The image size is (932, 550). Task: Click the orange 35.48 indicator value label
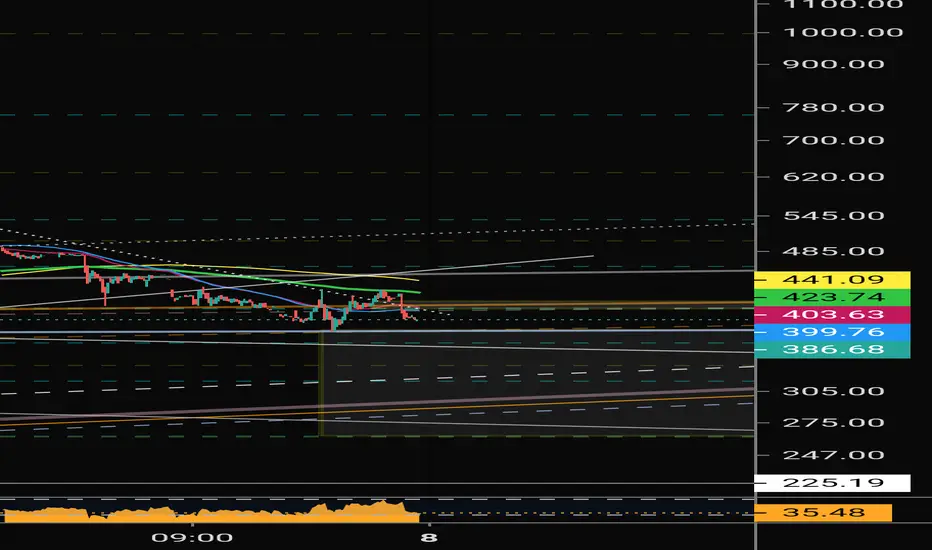tap(823, 513)
